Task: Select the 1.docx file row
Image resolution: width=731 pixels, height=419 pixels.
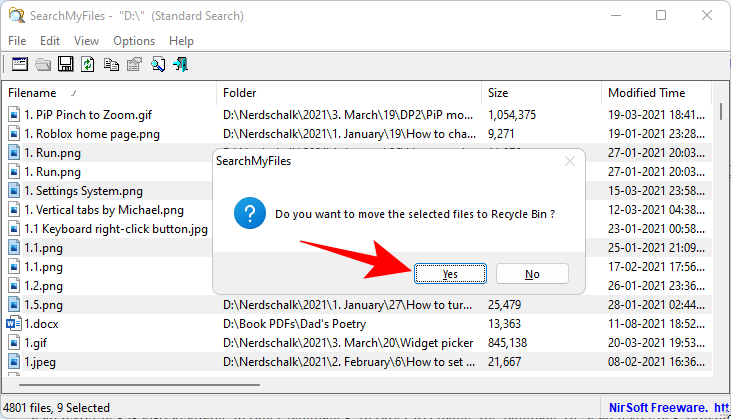Action: pyautogui.click(x=41, y=324)
